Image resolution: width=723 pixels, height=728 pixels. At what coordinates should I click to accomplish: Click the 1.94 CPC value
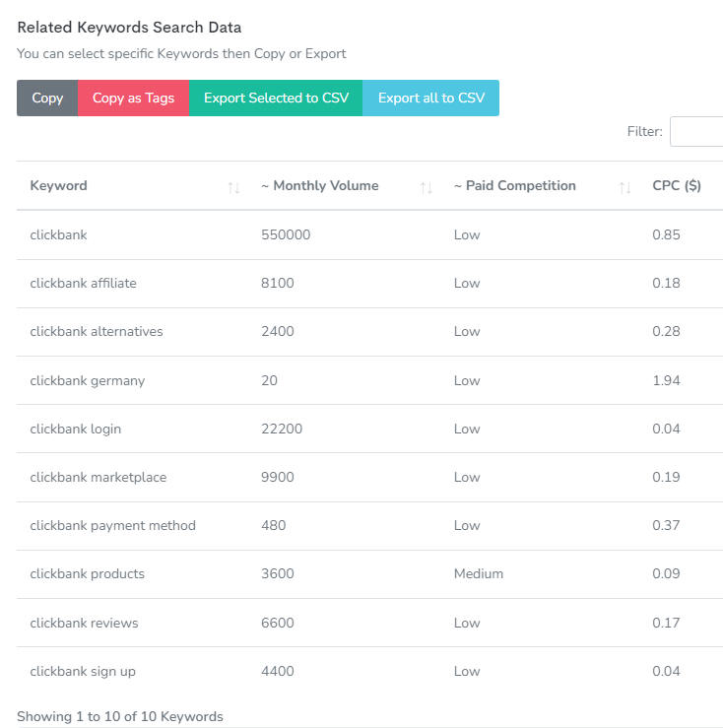(x=666, y=380)
